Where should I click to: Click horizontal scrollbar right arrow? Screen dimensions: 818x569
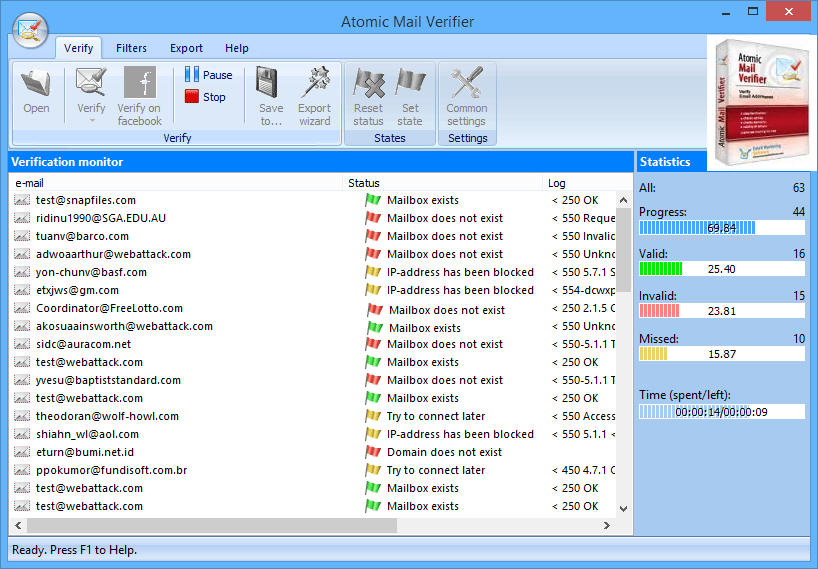coord(607,526)
